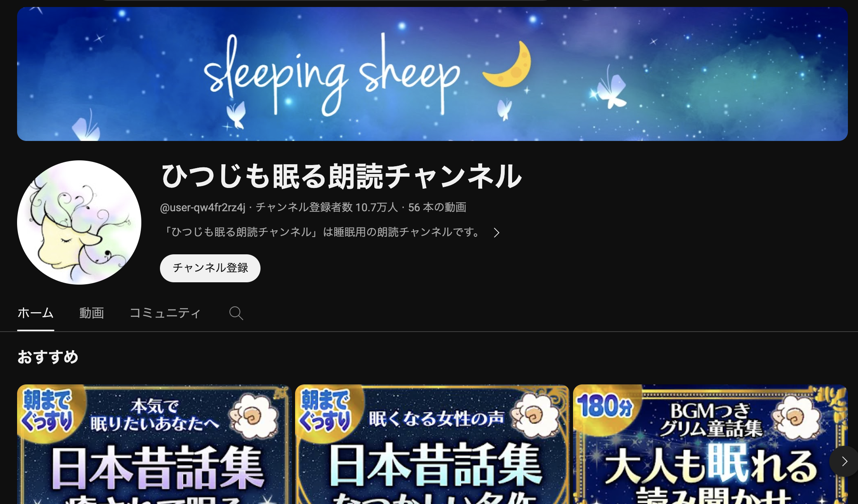Screen dimensions: 858x504
Task: Click sheep icon on Grimm thumbnail
Action: pyautogui.click(x=796, y=416)
